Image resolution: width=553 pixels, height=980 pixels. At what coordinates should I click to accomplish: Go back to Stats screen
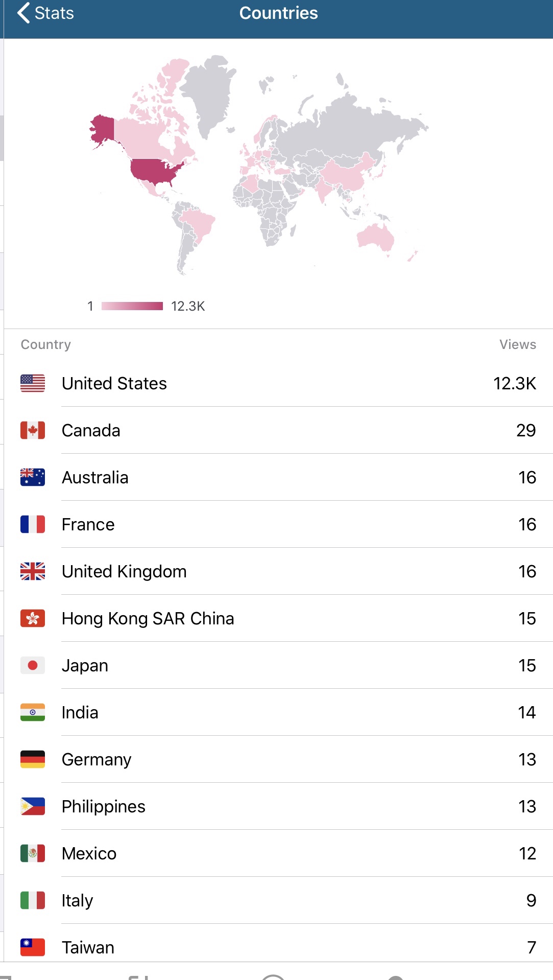pos(45,13)
